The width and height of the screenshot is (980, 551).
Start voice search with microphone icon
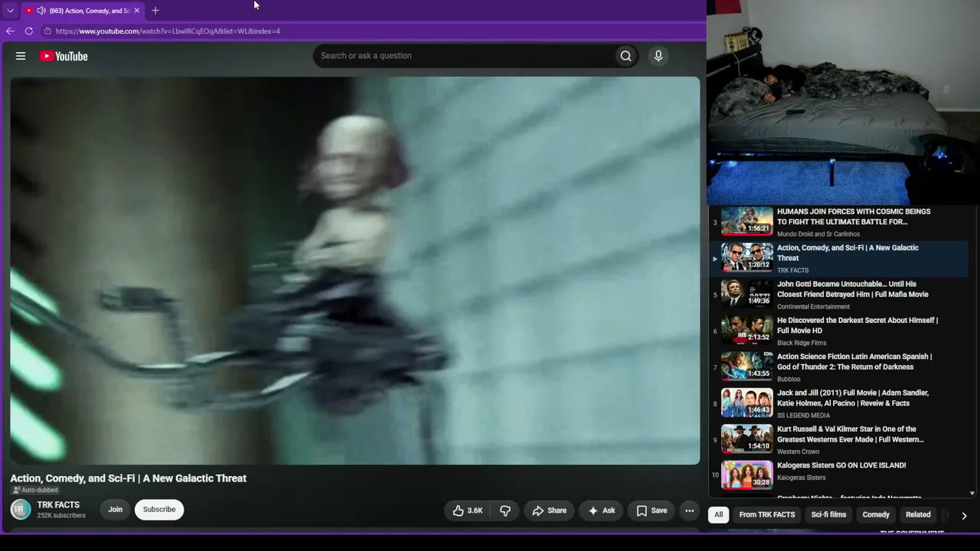(x=658, y=56)
